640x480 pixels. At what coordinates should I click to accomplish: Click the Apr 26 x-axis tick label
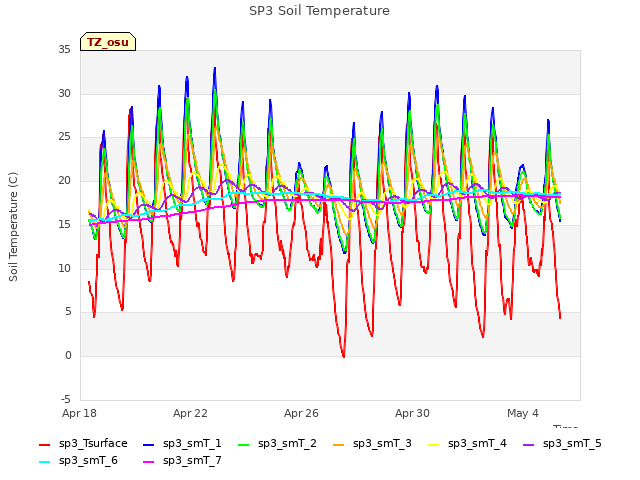point(301,413)
